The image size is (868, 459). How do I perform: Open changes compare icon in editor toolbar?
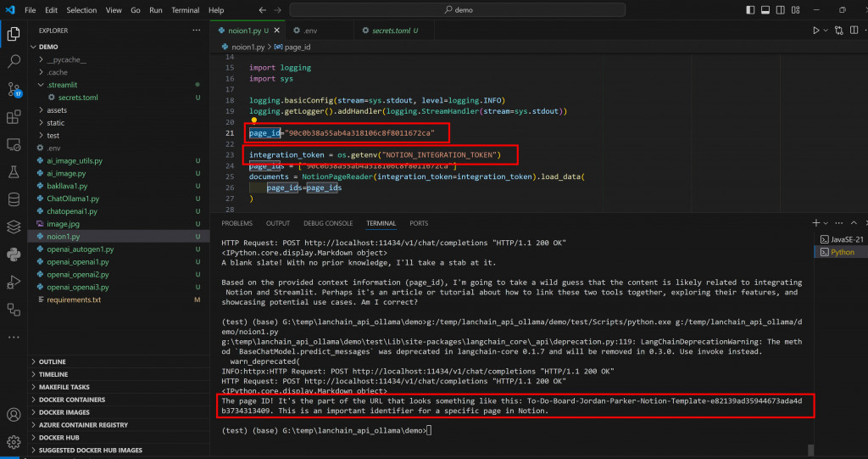point(839,31)
